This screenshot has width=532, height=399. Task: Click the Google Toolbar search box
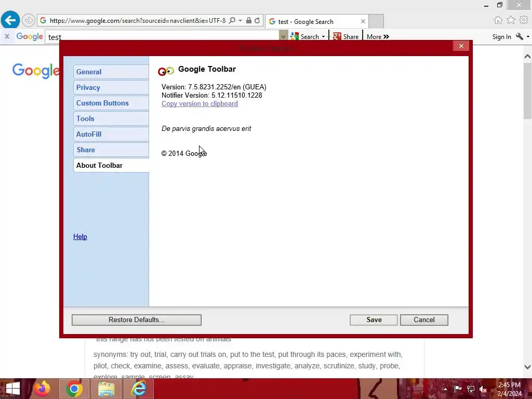coord(162,37)
